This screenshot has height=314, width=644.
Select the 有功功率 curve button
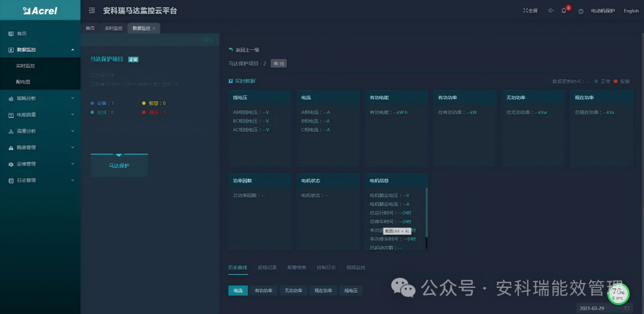(x=264, y=291)
